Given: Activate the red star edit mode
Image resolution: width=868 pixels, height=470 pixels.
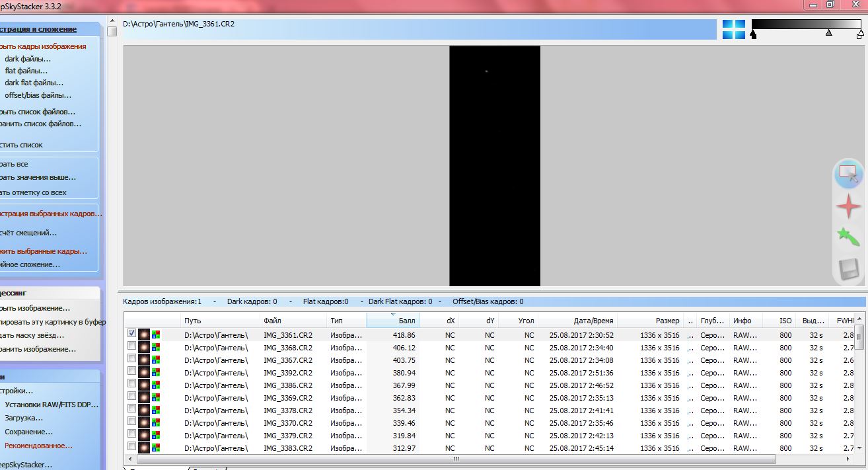Looking at the screenshot, I should (x=848, y=207).
